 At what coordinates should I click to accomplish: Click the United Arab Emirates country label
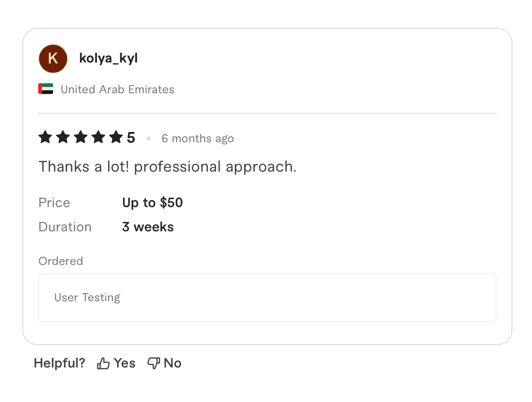click(x=117, y=89)
